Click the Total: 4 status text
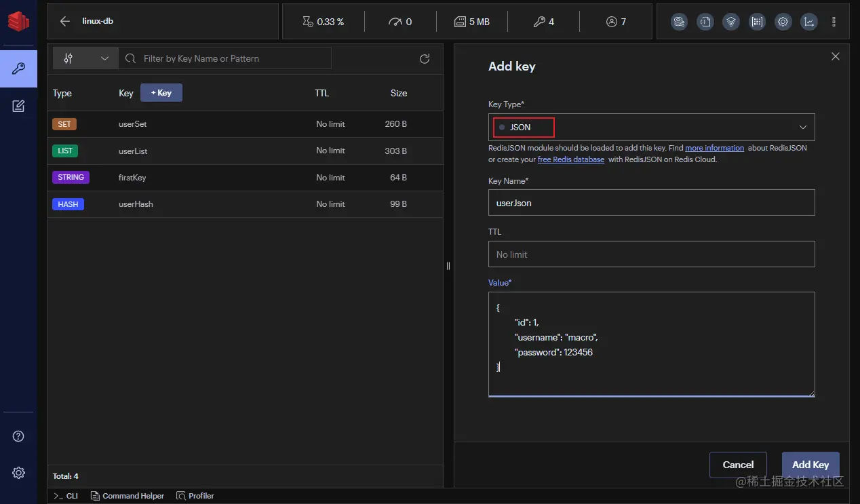Screen dimensions: 860x504 (66, 476)
